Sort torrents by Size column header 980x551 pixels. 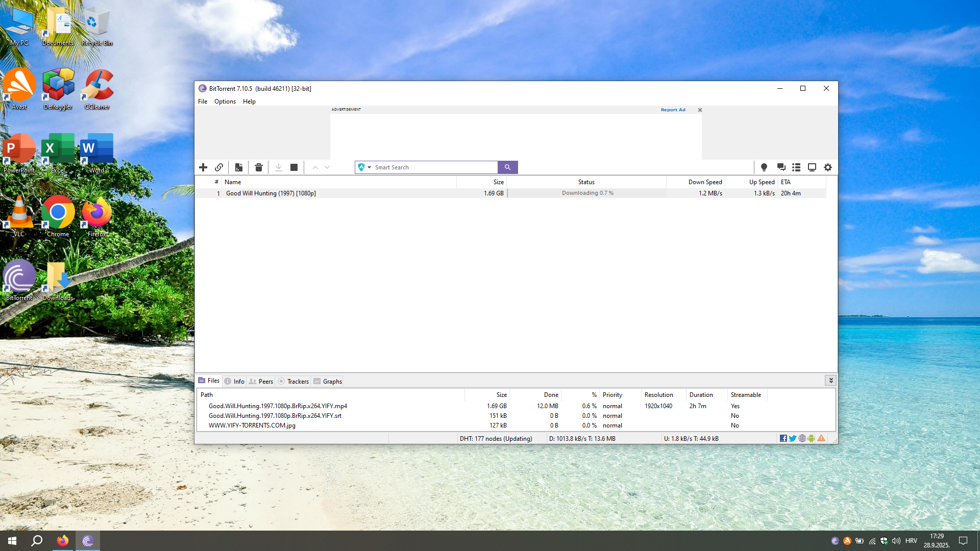click(x=481, y=182)
